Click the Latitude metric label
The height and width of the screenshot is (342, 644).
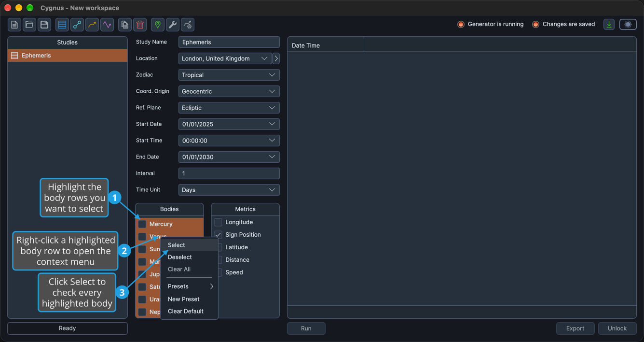[x=237, y=247]
